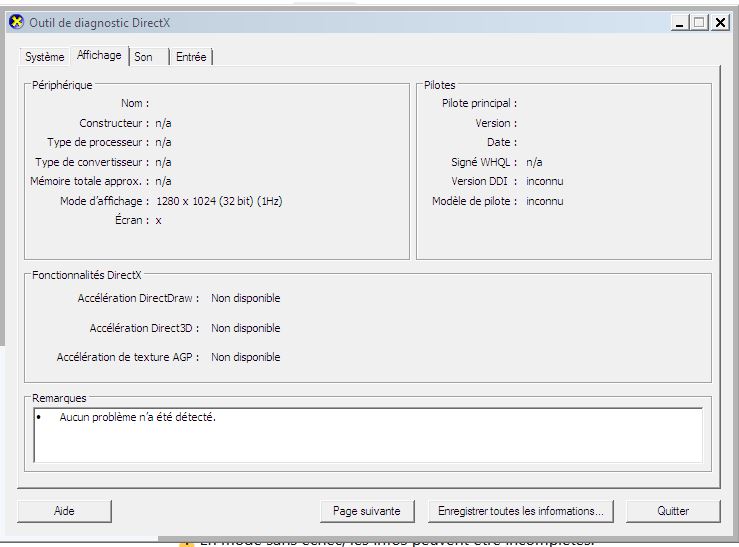The width and height of the screenshot is (739, 547).
Task: Minimize the DirectX diagnostic window
Action: (679, 23)
